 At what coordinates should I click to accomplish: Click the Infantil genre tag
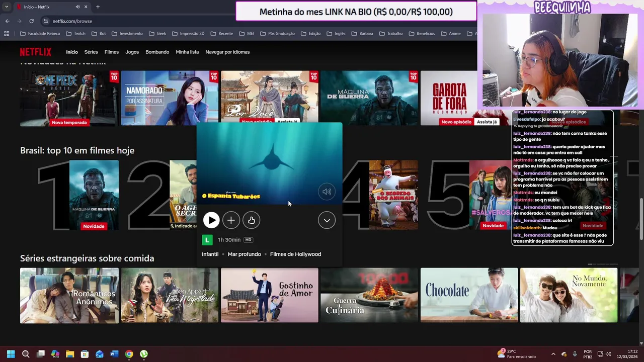(210, 254)
